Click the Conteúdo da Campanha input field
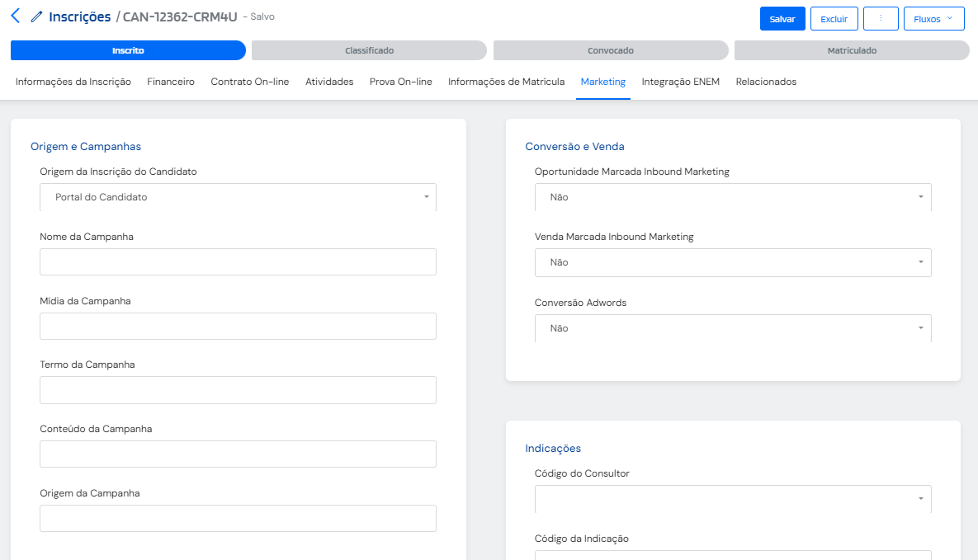Viewport: 978px width, 560px height. pos(238,454)
